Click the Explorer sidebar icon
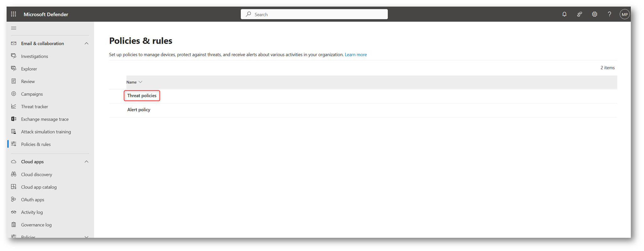The width and height of the screenshot is (644, 251). [14, 68]
